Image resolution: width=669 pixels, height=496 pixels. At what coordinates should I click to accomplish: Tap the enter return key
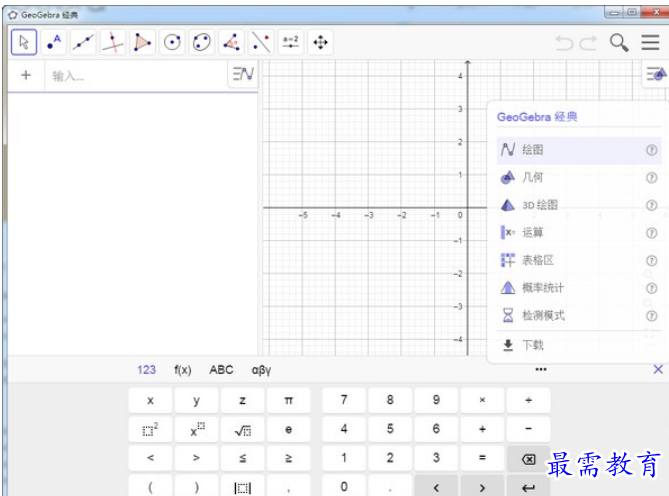click(528, 487)
